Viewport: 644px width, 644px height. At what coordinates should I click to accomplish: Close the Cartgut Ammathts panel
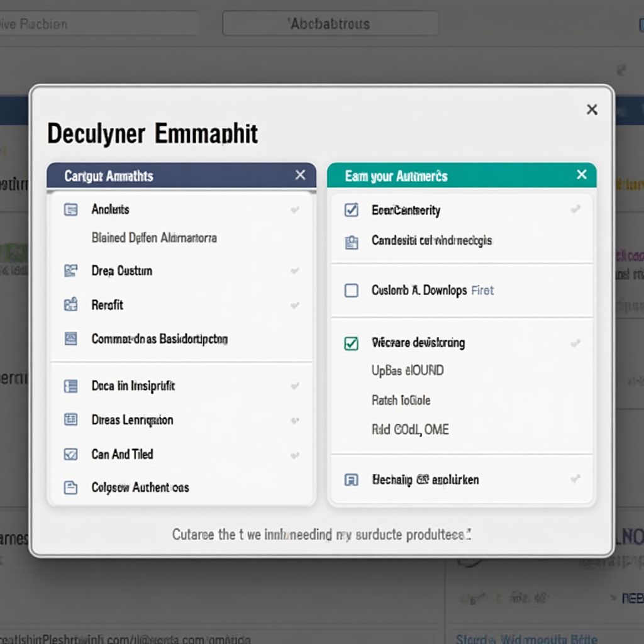click(301, 175)
